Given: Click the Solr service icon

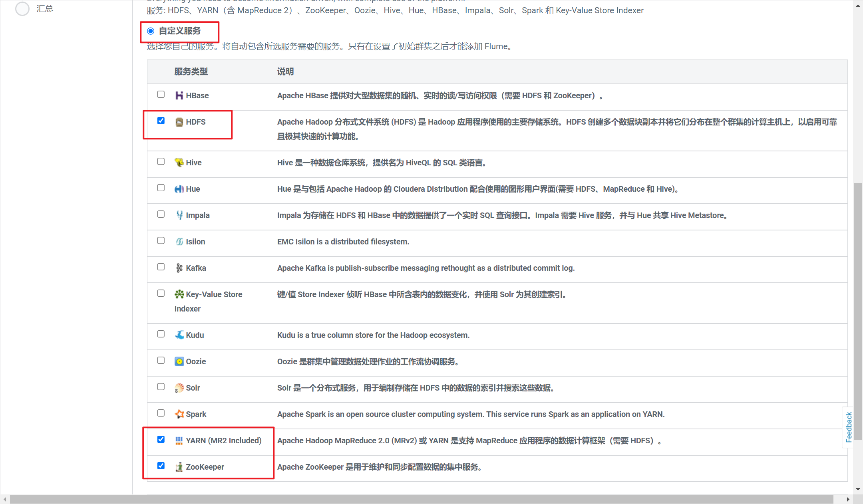Looking at the screenshot, I should click(179, 388).
